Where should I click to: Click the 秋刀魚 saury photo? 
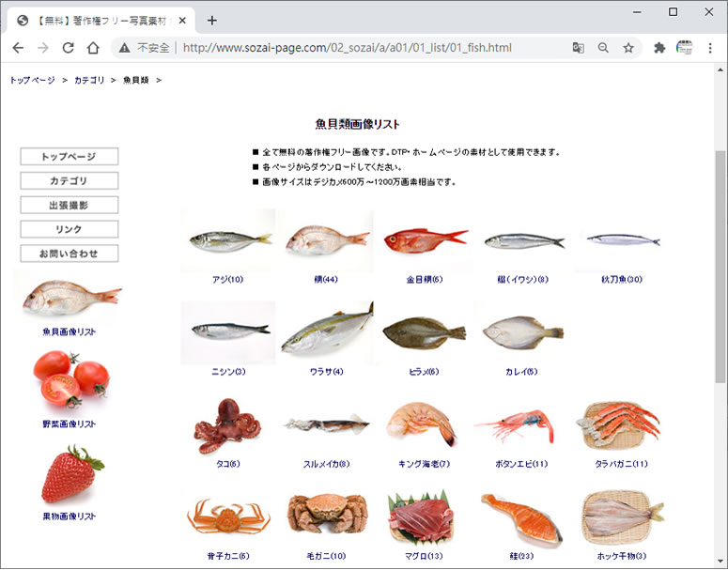(622, 240)
